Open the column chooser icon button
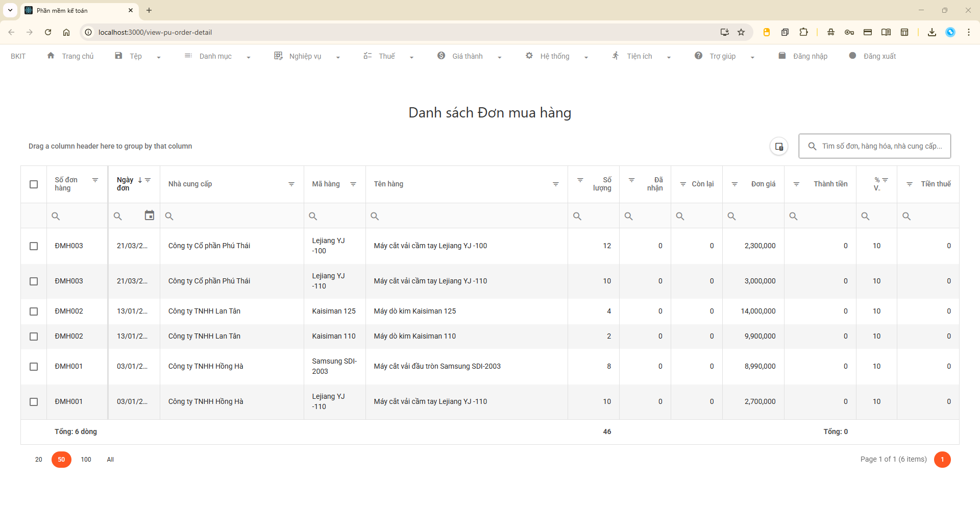Image resolution: width=980 pixels, height=527 pixels. [x=779, y=147]
